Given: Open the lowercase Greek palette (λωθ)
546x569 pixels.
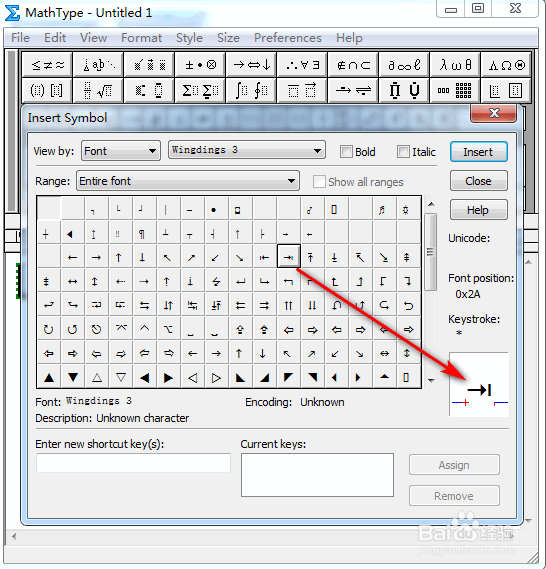Looking at the screenshot, I should pyautogui.click(x=455, y=65).
